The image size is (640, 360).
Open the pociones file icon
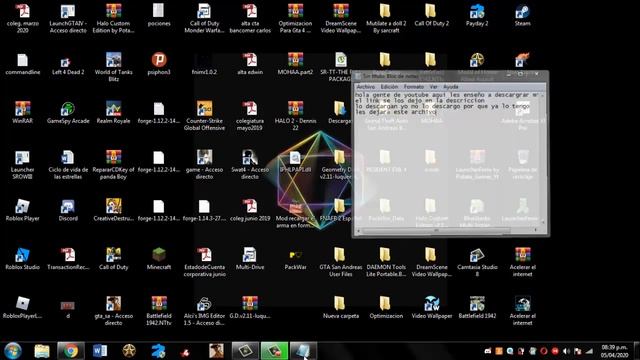pyautogui.click(x=159, y=15)
